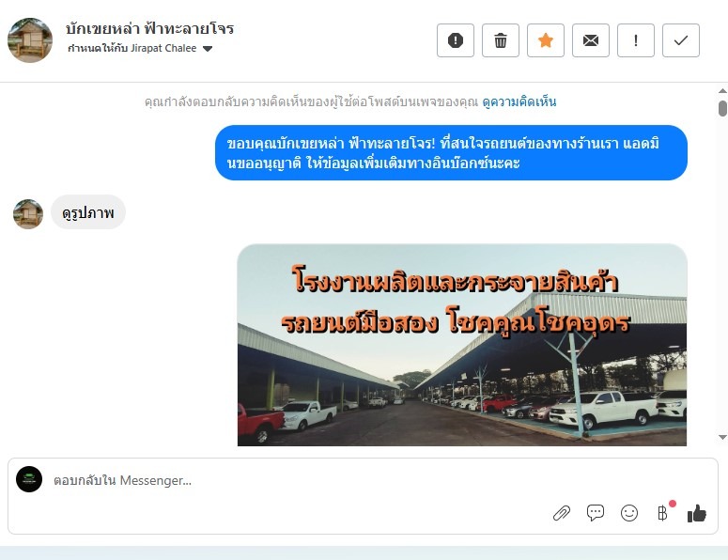Click the page's black avatar beside reply box
Viewport: 728px width, 560px height.
click(x=29, y=479)
